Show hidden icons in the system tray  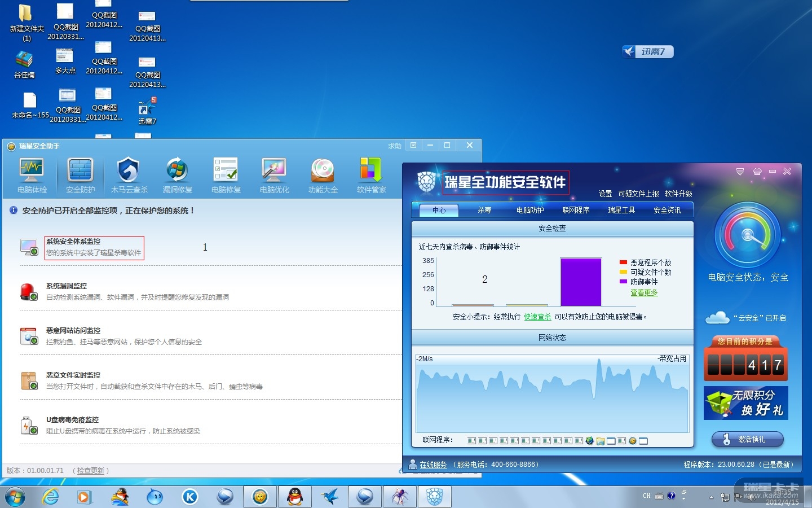tap(711, 497)
